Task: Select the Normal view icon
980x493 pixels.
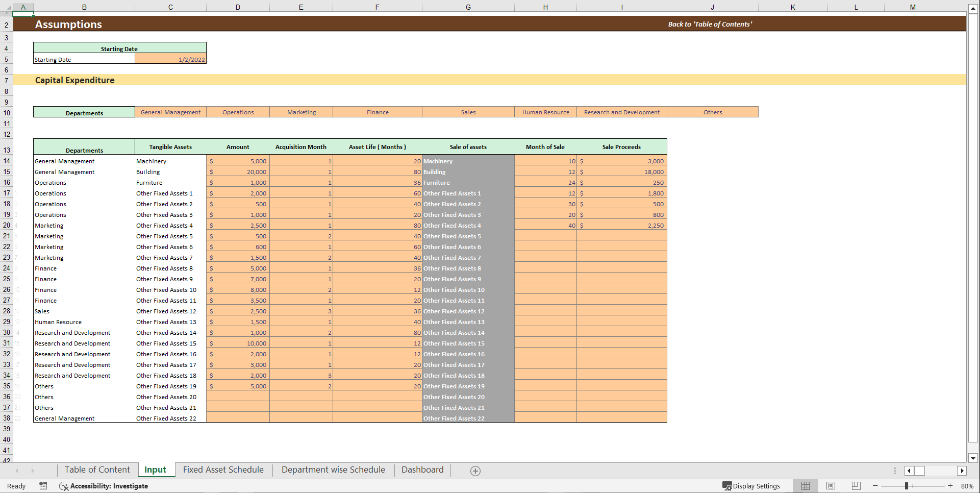Action: [806, 486]
